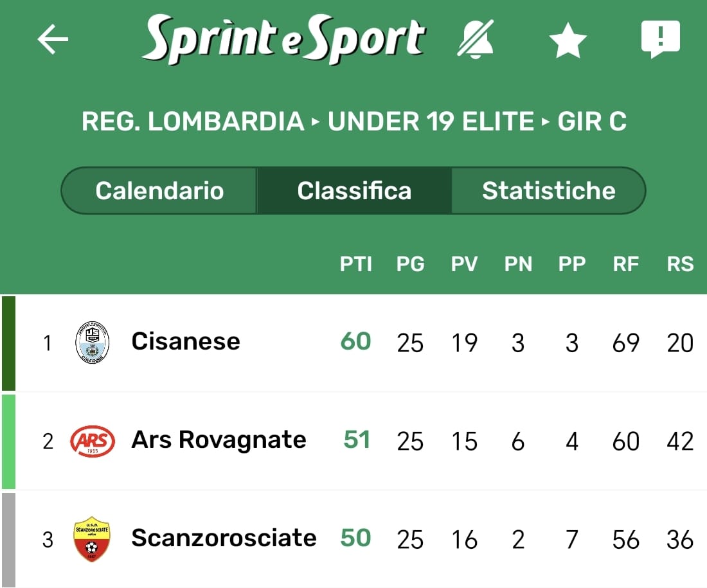Tap Cisanese's dark green position bar
This screenshot has width=707, height=588.
8,343
